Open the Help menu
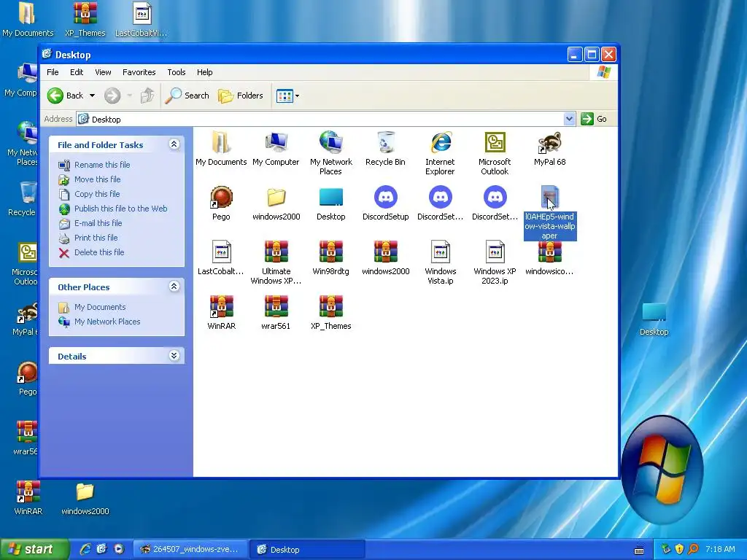This screenshot has height=560, width=747. coord(205,72)
